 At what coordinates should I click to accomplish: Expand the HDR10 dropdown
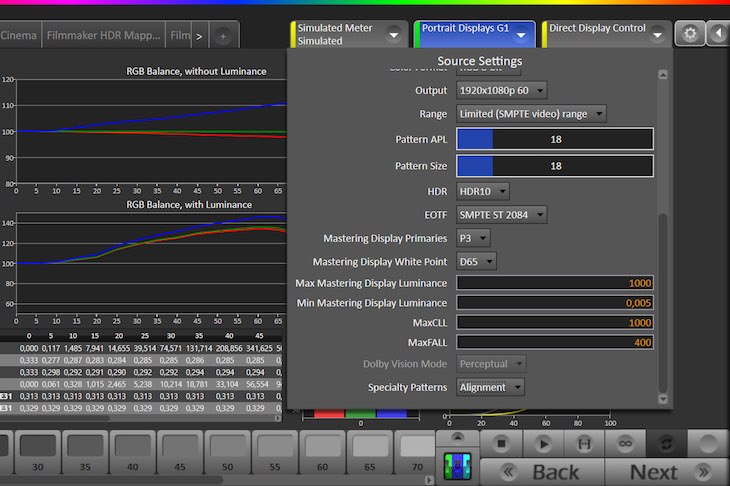[x=483, y=190]
